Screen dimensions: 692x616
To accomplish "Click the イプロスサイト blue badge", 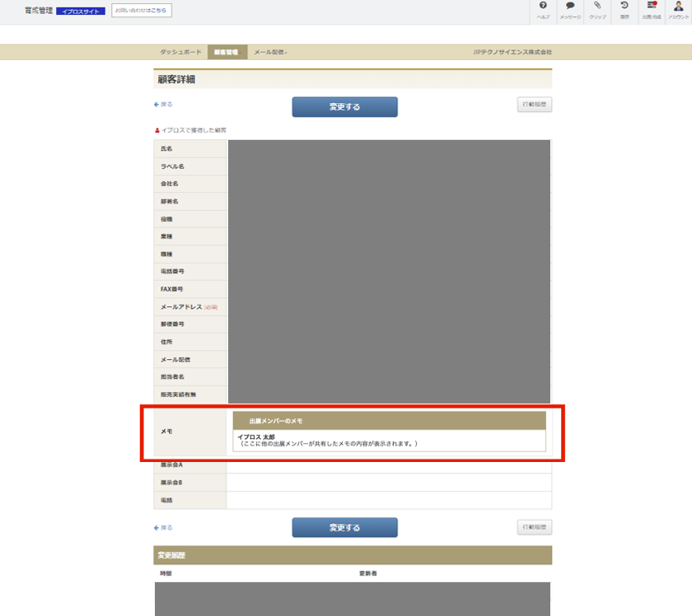I will pos(81,12).
